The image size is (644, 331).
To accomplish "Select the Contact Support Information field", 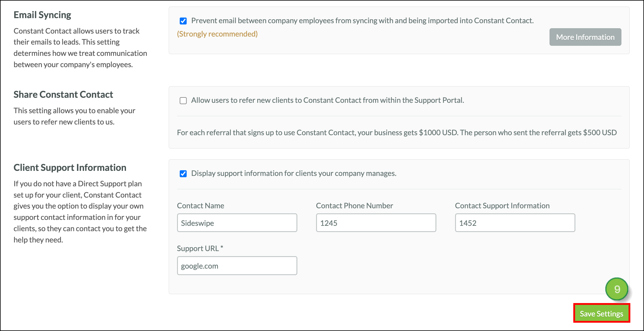I will pos(515,223).
